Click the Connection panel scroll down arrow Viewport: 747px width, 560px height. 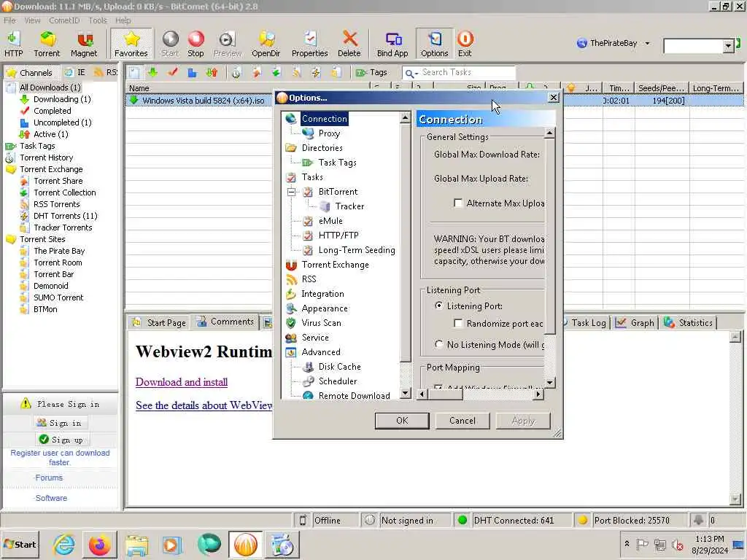point(550,382)
